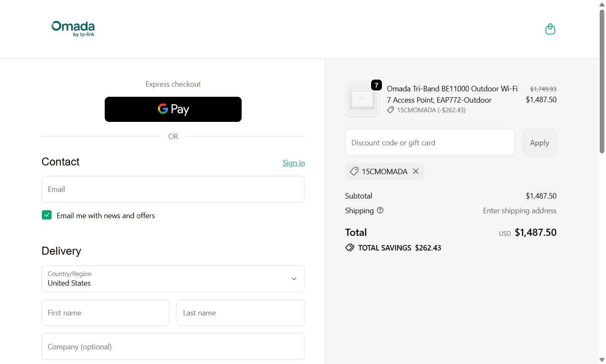Focus the Company (optional) field

tap(173, 346)
